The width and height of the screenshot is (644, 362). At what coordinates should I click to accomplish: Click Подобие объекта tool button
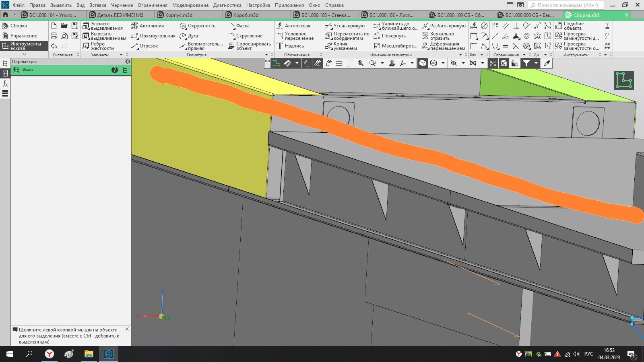570,26
